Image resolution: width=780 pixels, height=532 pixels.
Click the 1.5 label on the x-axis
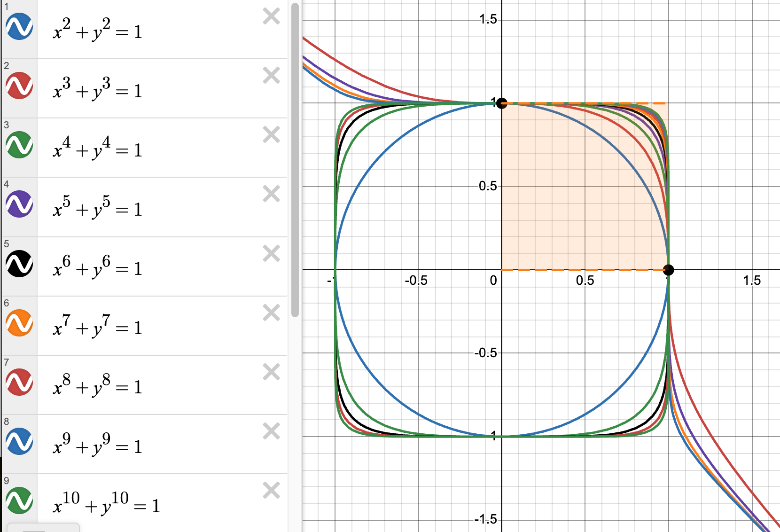coord(751,281)
